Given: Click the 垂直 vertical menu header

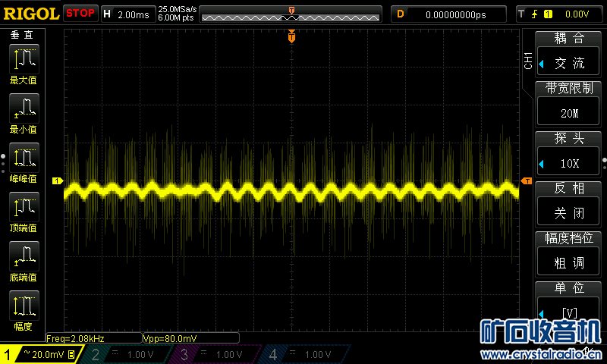Looking at the screenshot, I should (22, 36).
